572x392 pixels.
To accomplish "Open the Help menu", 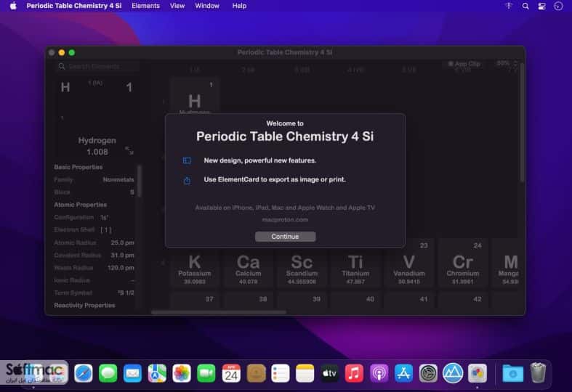I will 239,6.
